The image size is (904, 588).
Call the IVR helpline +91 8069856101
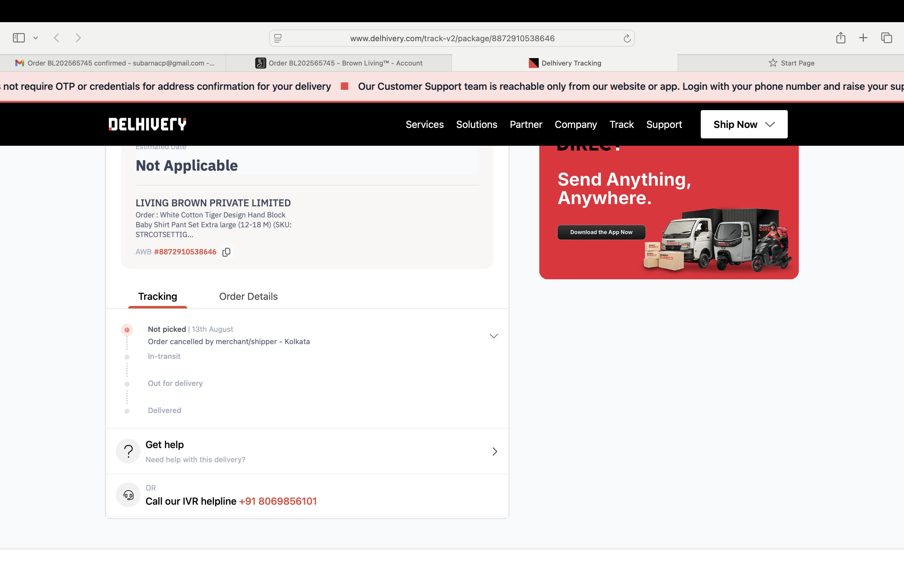tap(278, 501)
